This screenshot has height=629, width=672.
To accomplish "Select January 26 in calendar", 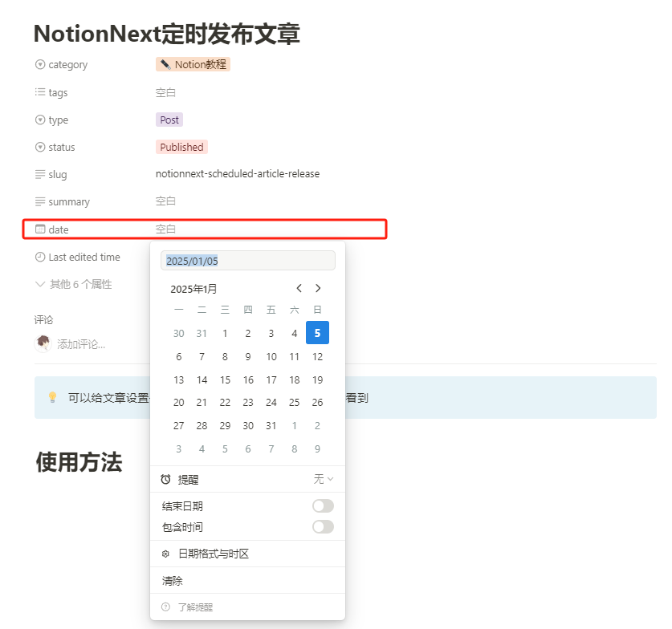I will click(318, 403).
